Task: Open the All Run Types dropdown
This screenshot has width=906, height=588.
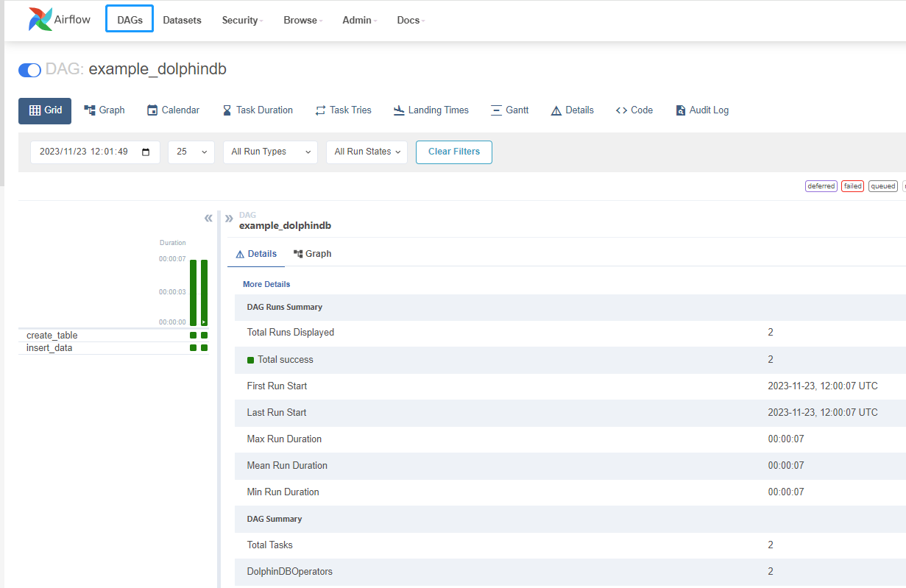Action: [x=270, y=152]
